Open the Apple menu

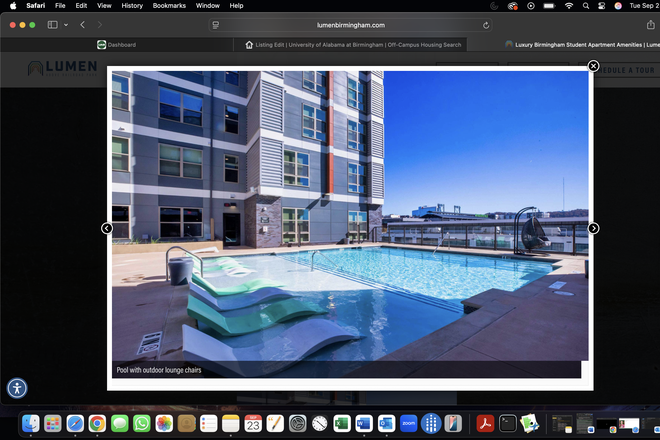[x=13, y=5]
